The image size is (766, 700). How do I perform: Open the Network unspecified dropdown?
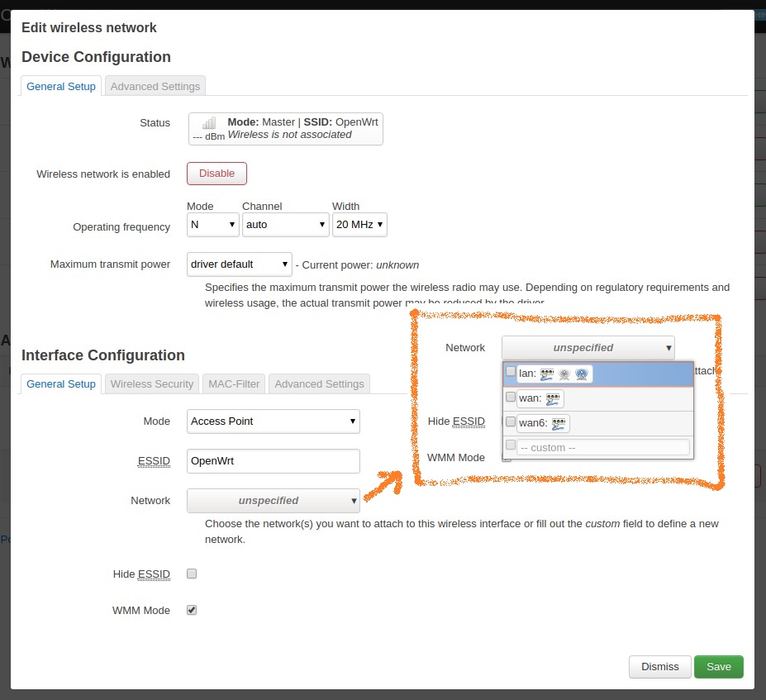(273, 501)
